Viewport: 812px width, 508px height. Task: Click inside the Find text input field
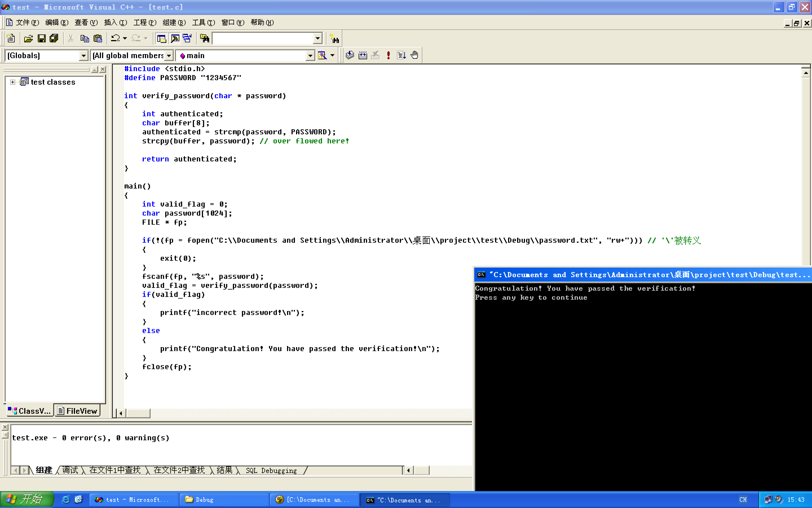263,38
